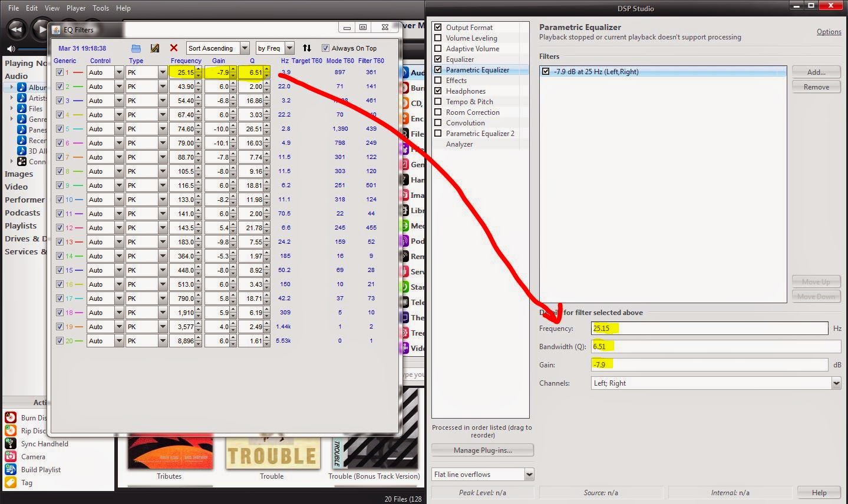Click the red X delete icon in EQ Filters
The width and height of the screenshot is (848, 504).
(174, 48)
